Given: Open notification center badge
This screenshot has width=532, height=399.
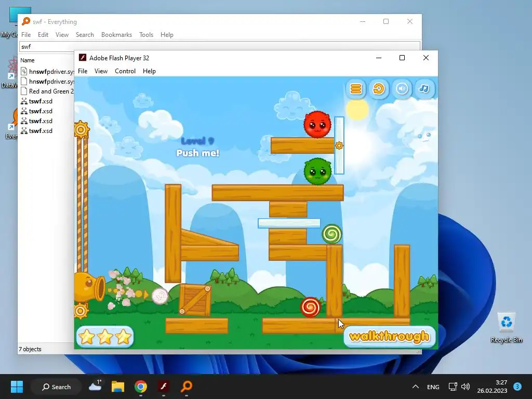Looking at the screenshot, I should [517, 387].
